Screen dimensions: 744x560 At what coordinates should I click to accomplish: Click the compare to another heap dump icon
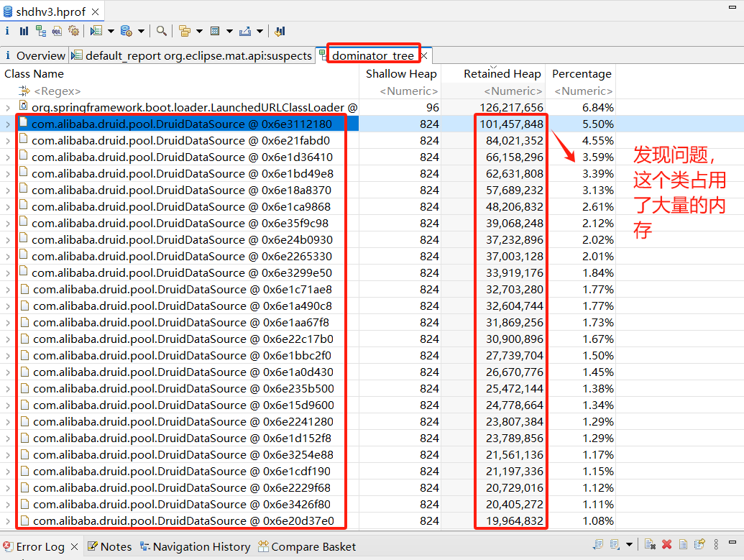point(280,32)
